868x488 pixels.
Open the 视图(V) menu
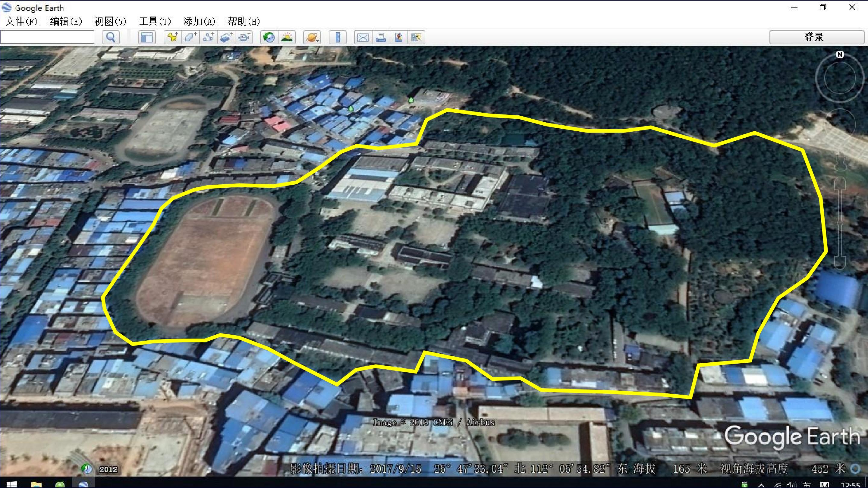tap(111, 22)
